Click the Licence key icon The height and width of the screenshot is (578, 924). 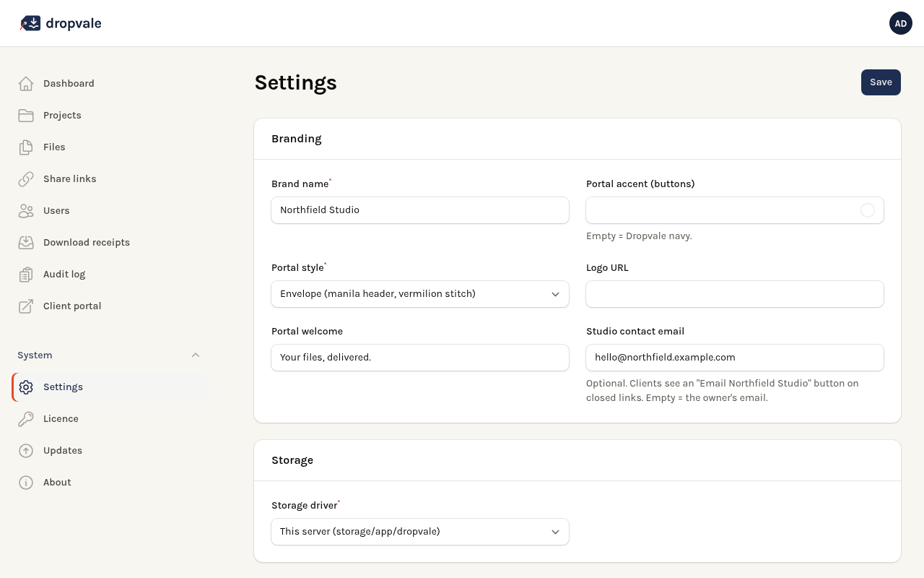pyautogui.click(x=26, y=419)
